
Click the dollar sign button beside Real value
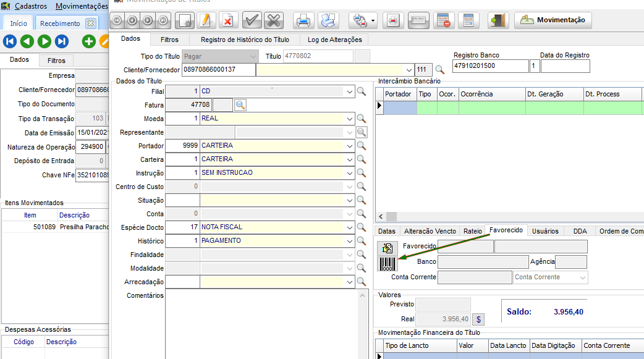click(478, 319)
